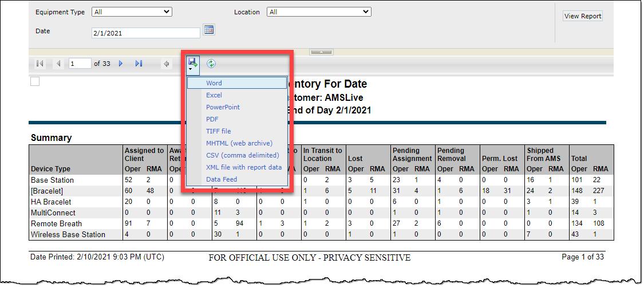This screenshot has width=644, height=287.
Task: Open the date picker calendar
Action: (209, 30)
